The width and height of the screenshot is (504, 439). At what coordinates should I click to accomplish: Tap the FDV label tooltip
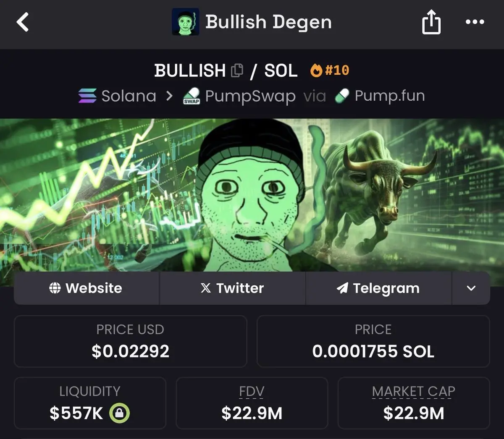coord(252,392)
